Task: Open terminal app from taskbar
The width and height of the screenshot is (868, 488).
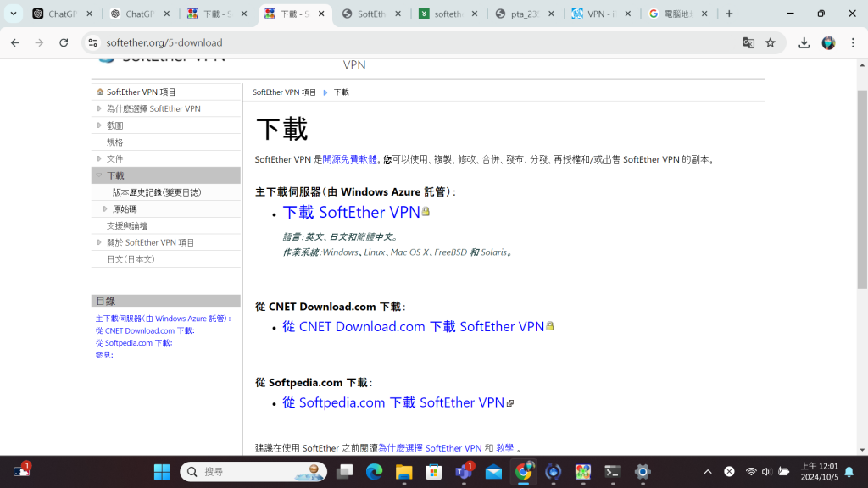Action: 612,472
